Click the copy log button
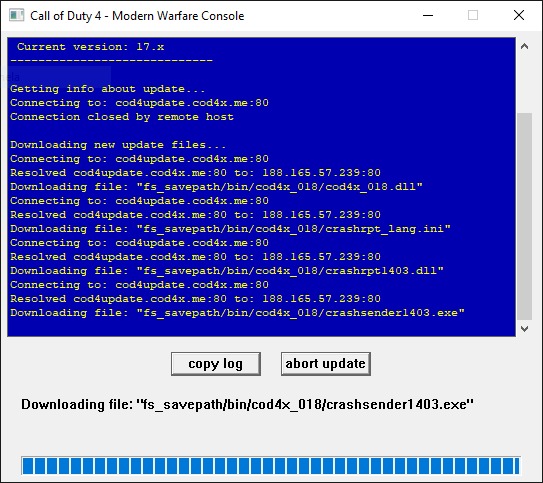This screenshot has width=543, height=483. [x=216, y=364]
